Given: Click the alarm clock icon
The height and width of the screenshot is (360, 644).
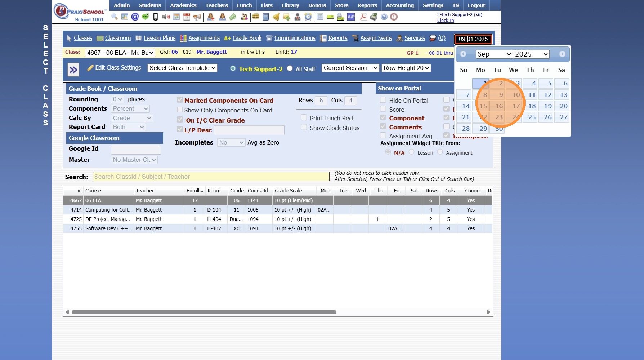Looking at the screenshot, I should tap(308, 17).
